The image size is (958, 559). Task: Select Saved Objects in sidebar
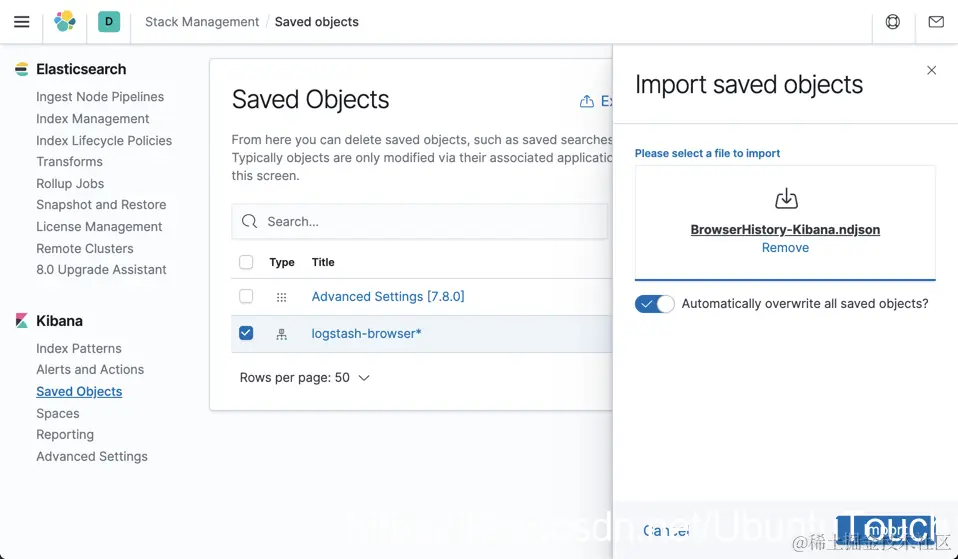(x=79, y=392)
